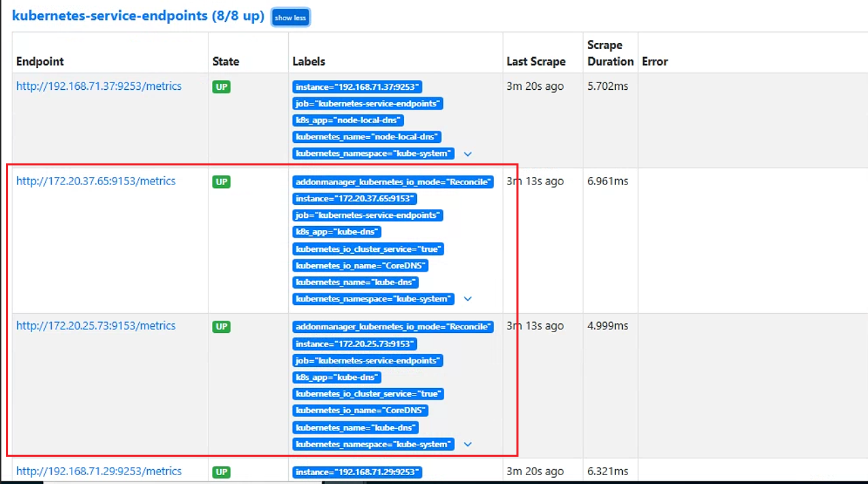Click the kubernetes_io_cluster_service="true" label in the 172.20.25.73 row
Image resolution: width=868 pixels, height=484 pixels.
click(x=368, y=394)
